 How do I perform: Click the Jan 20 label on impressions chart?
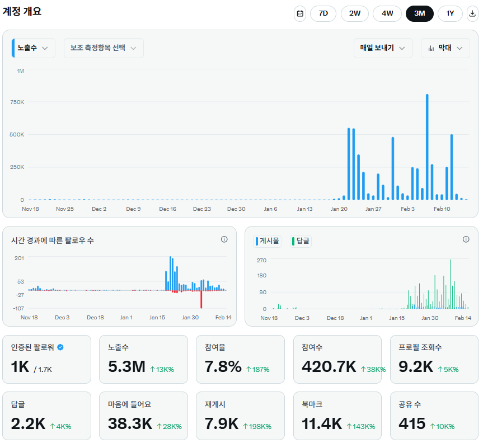339,209
